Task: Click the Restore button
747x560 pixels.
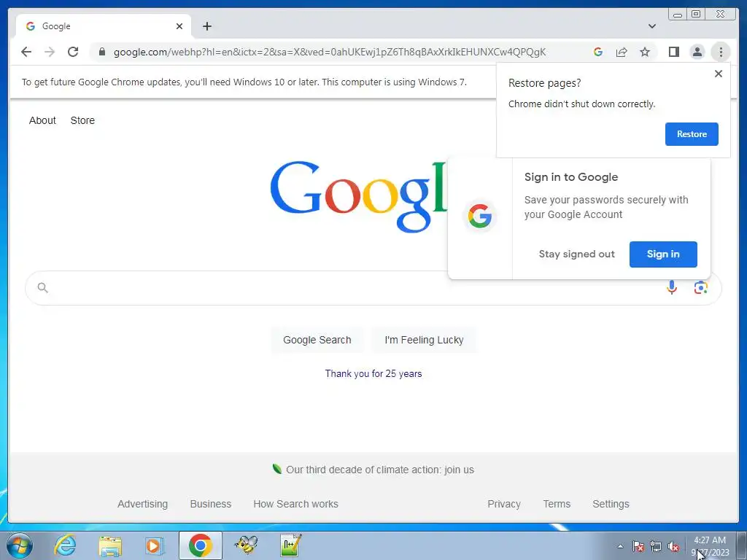Action: point(692,134)
